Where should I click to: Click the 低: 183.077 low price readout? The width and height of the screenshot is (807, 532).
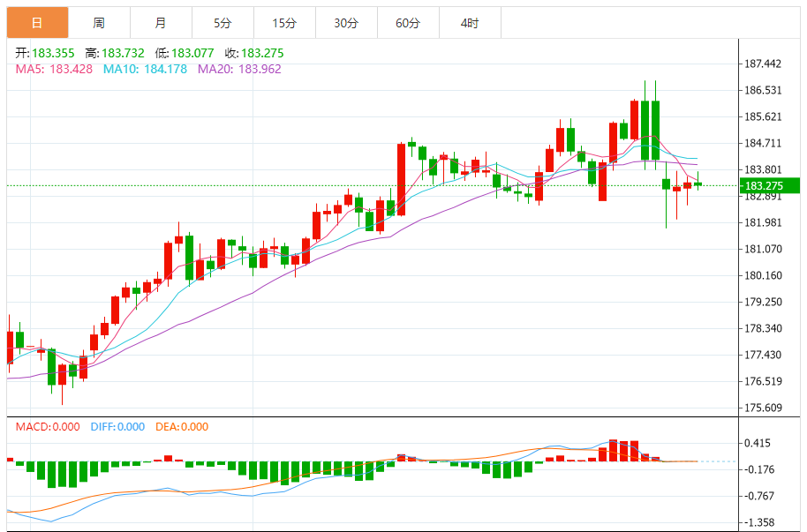[x=185, y=53]
